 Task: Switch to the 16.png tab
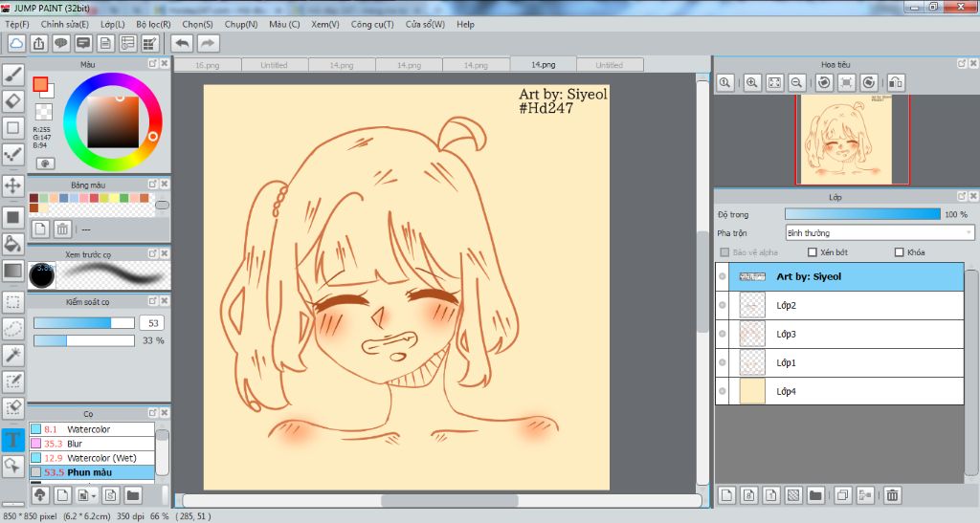(208, 65)
